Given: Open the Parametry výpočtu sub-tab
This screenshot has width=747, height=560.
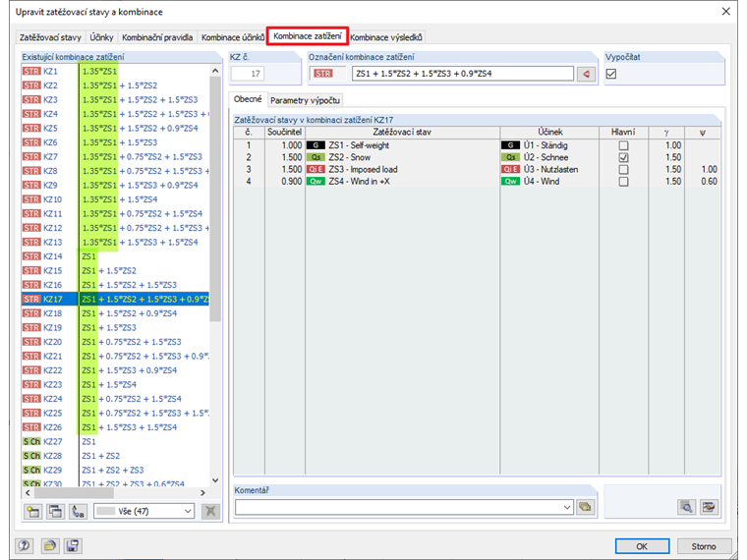Looking at the screenshot, I should pyautogui.click(x=305, y=100).
